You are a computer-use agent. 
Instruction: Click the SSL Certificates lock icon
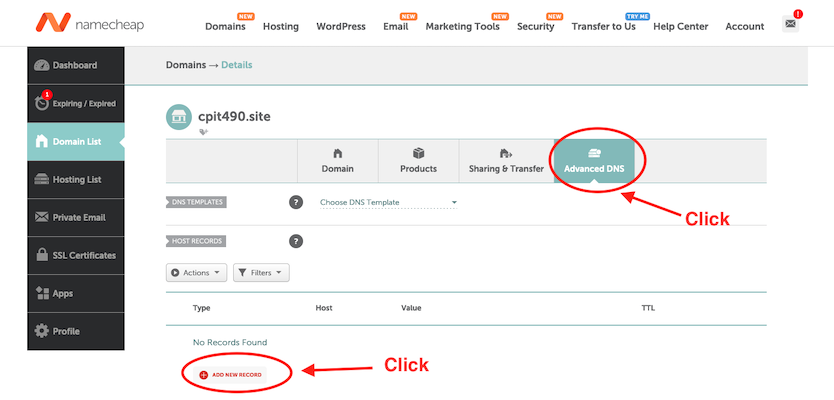pyautogui.click(x=42, y=256)
